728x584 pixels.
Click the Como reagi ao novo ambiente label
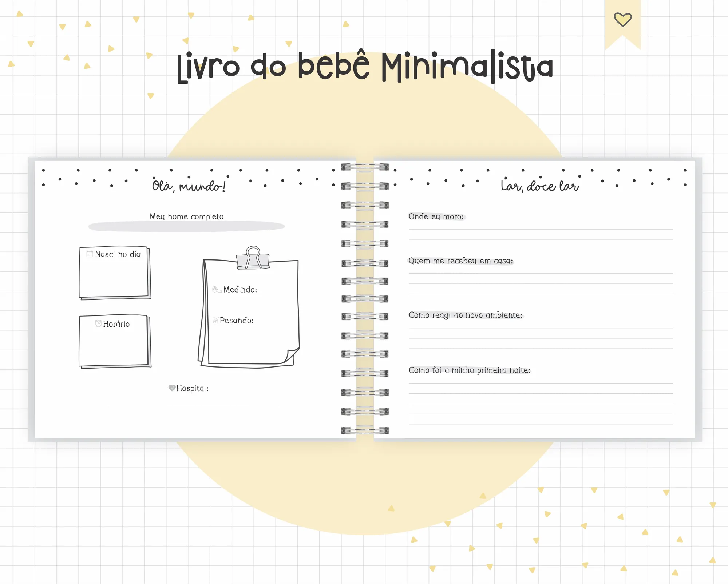point(466,315)
